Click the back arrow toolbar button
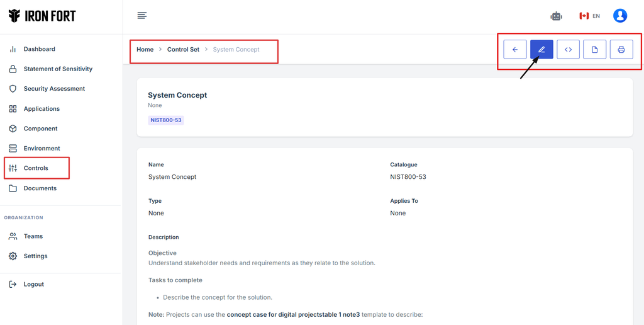This screenshot has height=325, width=644. click(514, 50)
